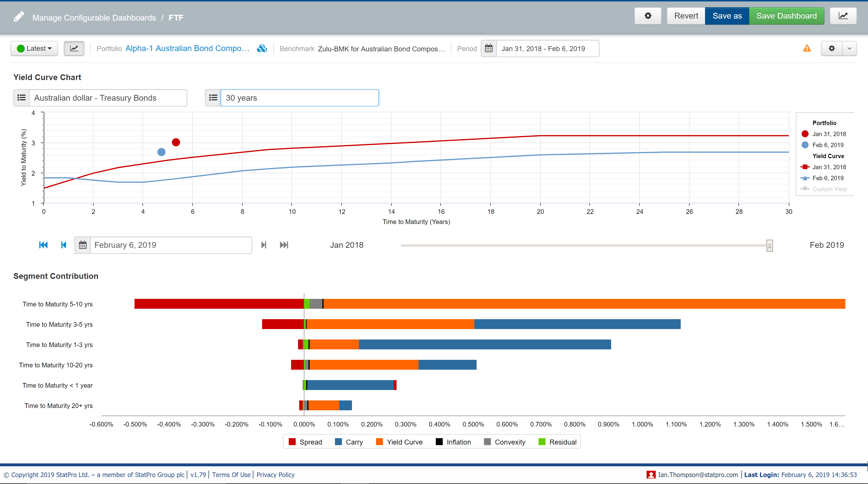
Task: Open the Latest status dropdown
Action: 34,48
